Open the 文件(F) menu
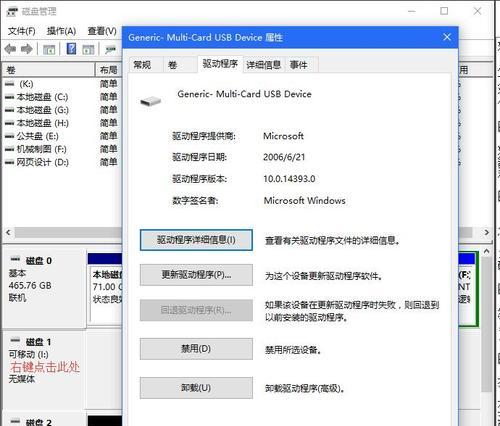 point(21,31)
